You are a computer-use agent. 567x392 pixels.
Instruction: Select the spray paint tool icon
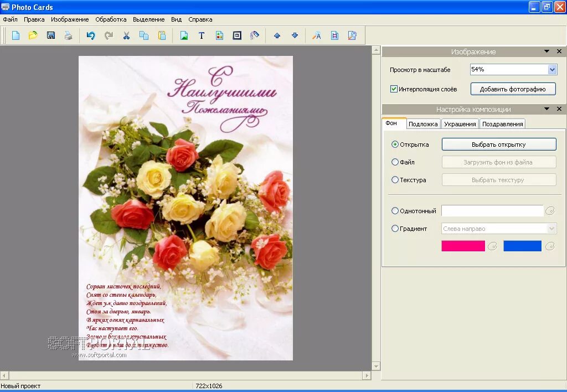(255, 35)
